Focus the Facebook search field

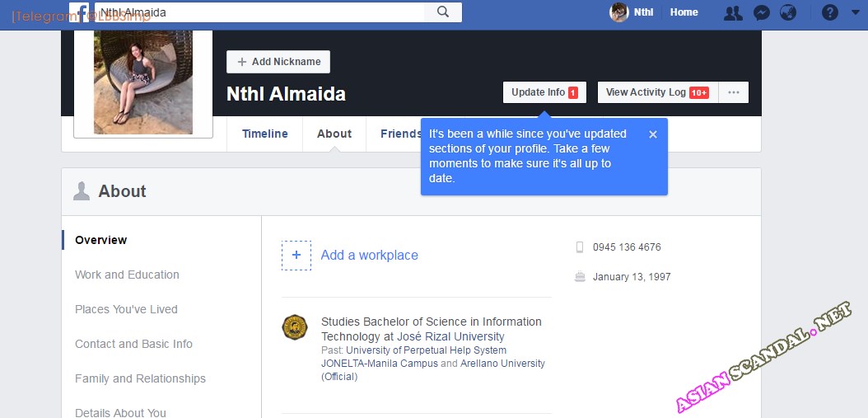(x=259, y=12)
